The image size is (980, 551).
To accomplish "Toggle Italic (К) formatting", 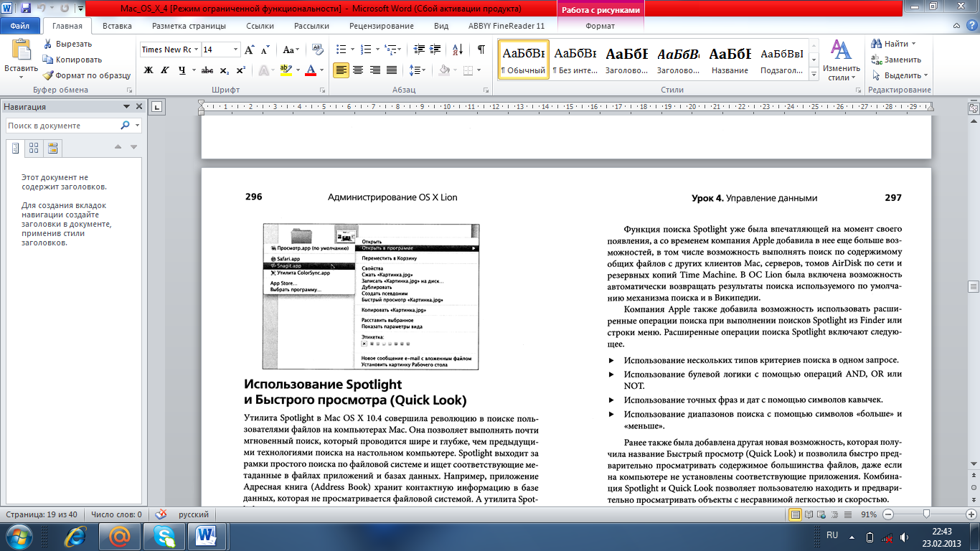I will point(166,70).
